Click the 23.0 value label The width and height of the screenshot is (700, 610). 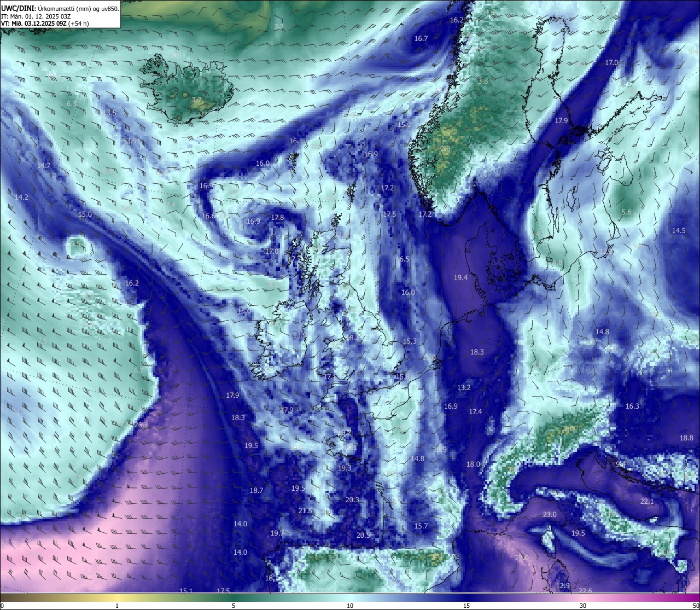click(x=550, y=515)
